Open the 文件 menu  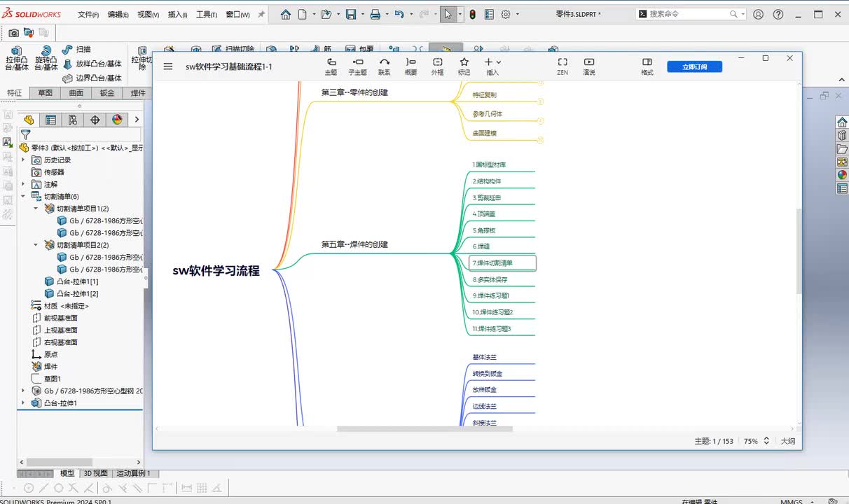coord(88,15)
